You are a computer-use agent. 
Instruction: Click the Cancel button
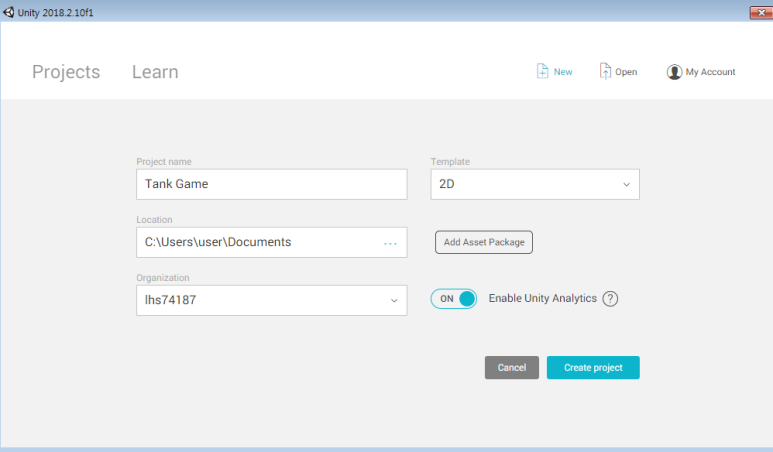[x=512, y=368]
